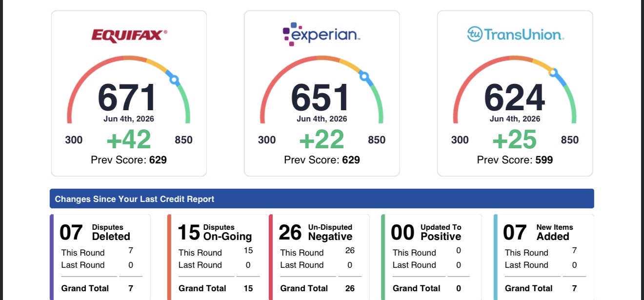Click Experian Prev Score: 629 text
Screen dimensions: 644x300
[x=322, y=160]
